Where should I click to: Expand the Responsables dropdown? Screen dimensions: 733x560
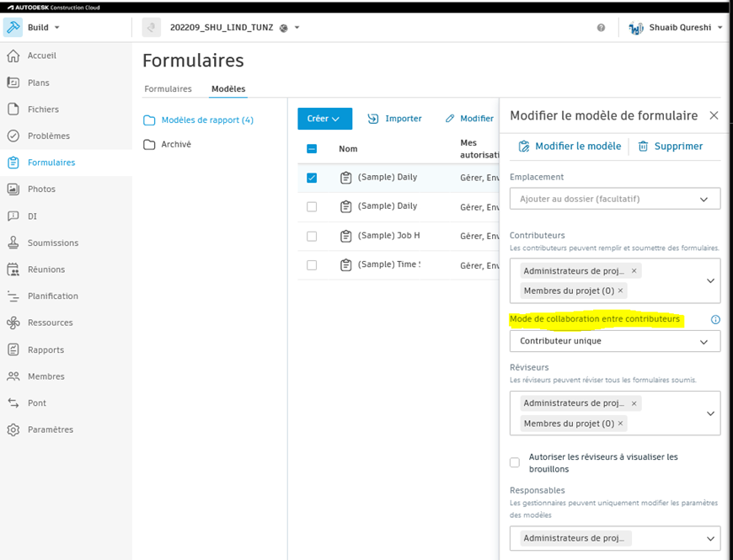pos(614,538)
